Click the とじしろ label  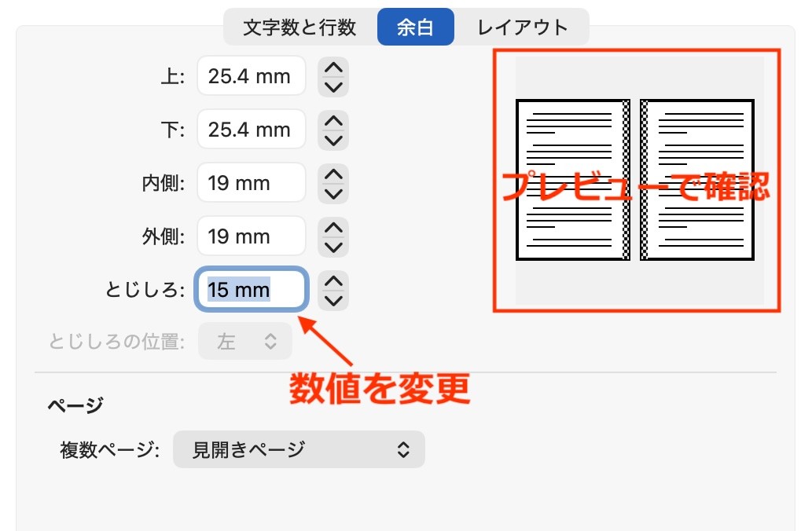point(145,290)
